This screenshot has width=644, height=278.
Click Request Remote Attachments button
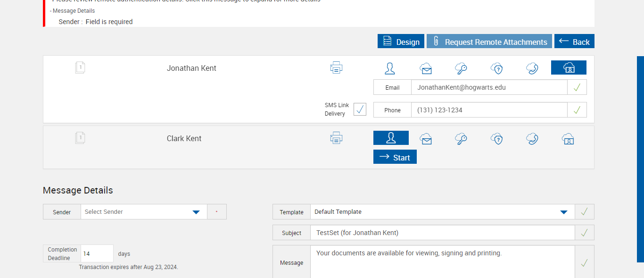click(489, 42)
